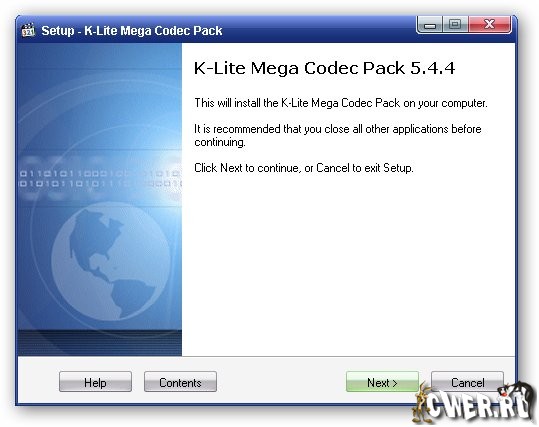Minimize the setup window
The height and width of the screenshot is (427, 539).
coord(430,25)
